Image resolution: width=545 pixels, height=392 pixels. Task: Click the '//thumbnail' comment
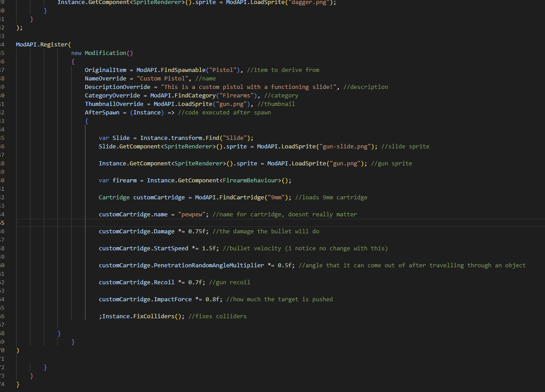276,104
